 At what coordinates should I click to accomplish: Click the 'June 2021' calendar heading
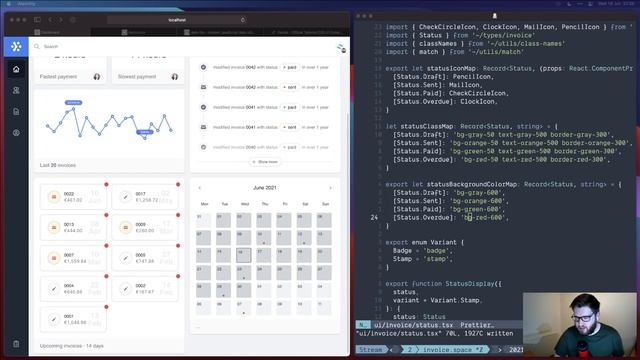click(x=264, y=188)
